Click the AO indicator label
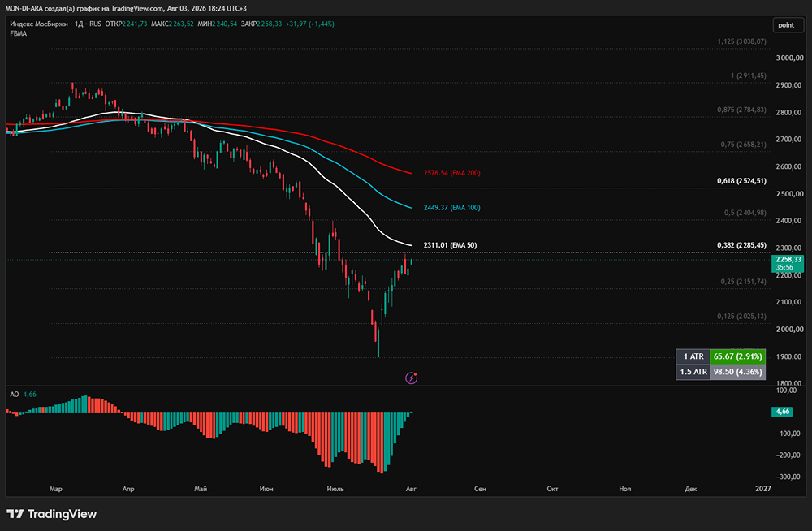 pos(15,395)
